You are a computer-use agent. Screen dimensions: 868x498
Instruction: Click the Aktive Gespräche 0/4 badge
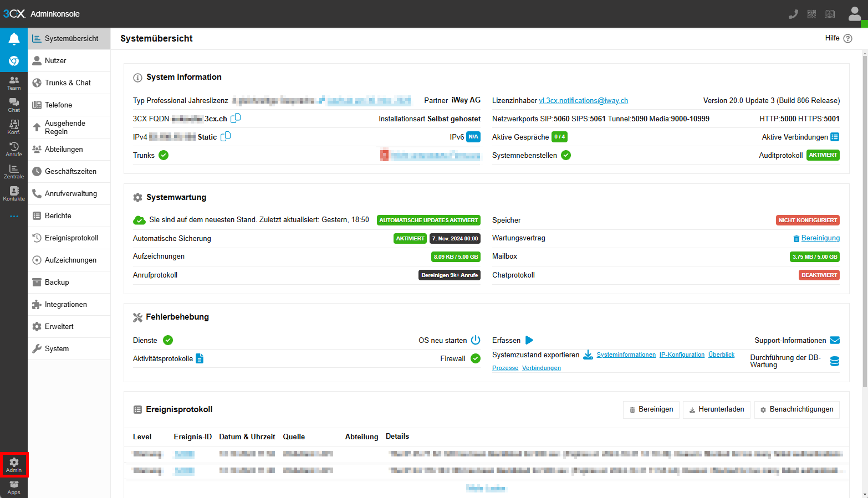560,137
